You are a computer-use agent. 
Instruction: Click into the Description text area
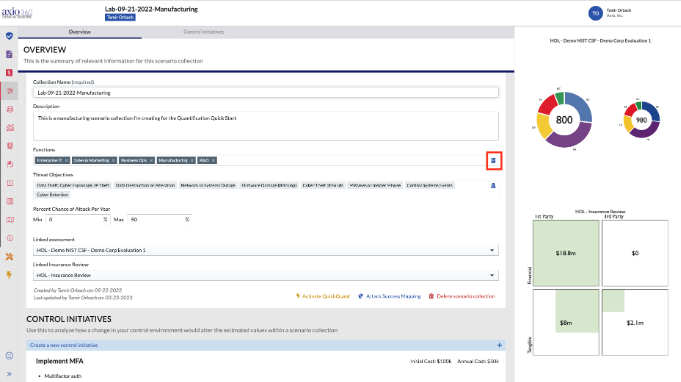click(266, 126)
